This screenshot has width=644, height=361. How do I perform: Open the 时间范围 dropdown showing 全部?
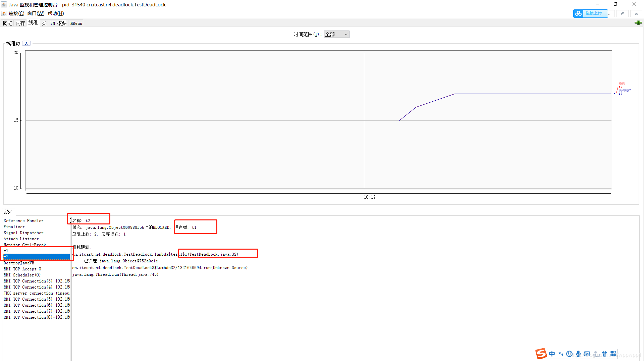click(x=336, y=34)
